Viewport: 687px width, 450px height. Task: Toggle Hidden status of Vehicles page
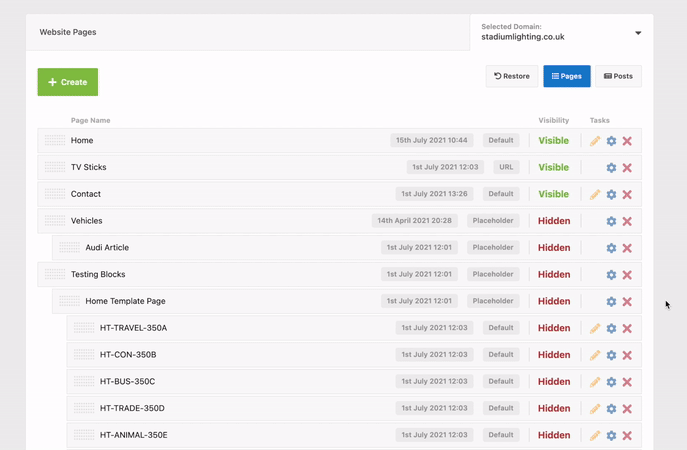(554, 221)
